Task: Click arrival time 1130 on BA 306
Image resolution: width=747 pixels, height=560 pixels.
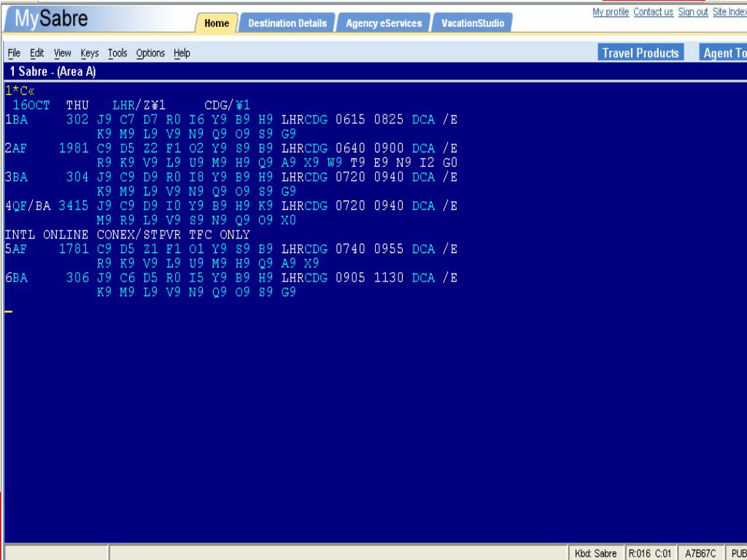Action: click(388, 277)
